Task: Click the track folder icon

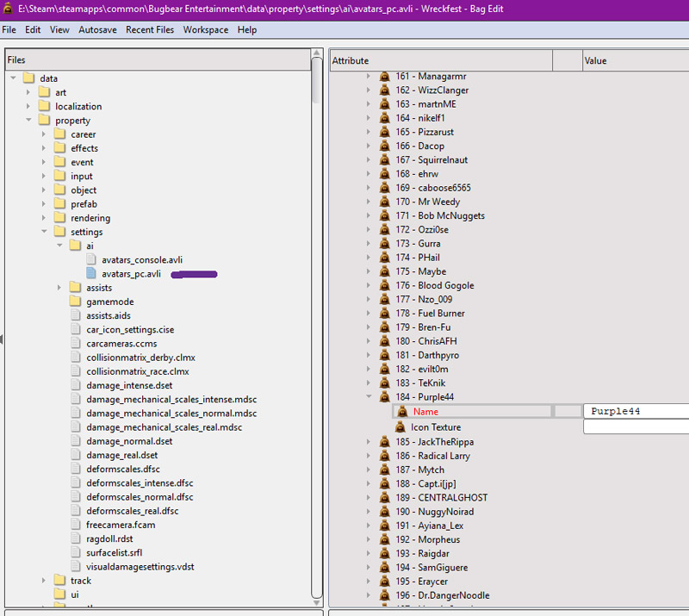Action: click(59, 581)
